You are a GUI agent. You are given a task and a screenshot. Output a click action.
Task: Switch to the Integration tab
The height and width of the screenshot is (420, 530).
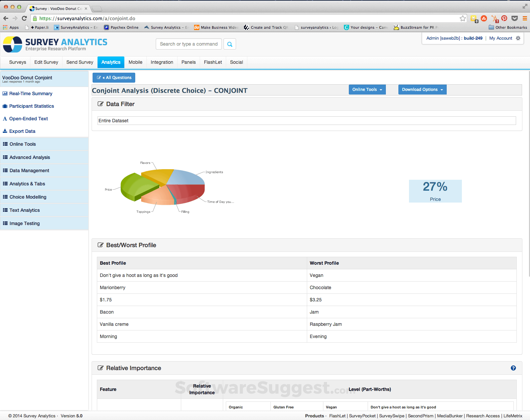162,62
